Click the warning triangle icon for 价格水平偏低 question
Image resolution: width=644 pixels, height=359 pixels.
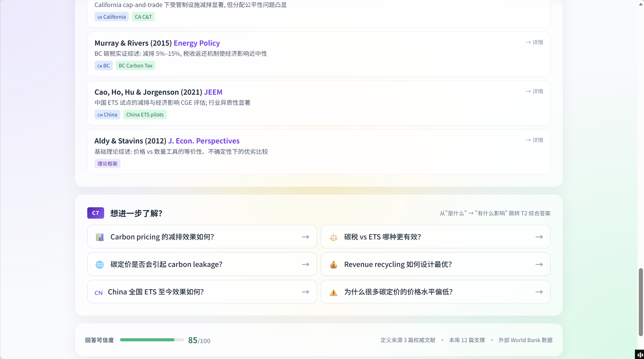(333, 292)
